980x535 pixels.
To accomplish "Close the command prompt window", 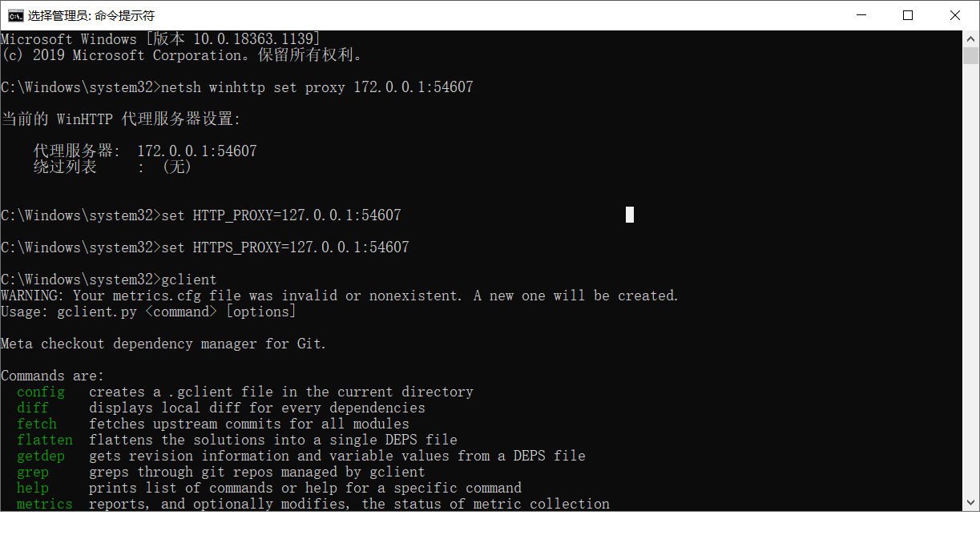I will pyautogui.click(x=955, y=15).
